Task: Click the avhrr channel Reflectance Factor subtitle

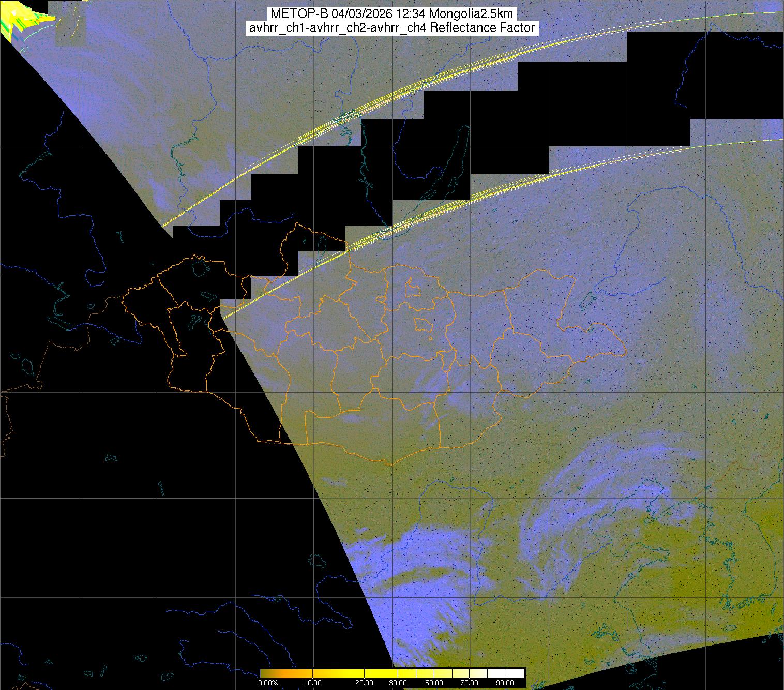Action: (392, 28)
